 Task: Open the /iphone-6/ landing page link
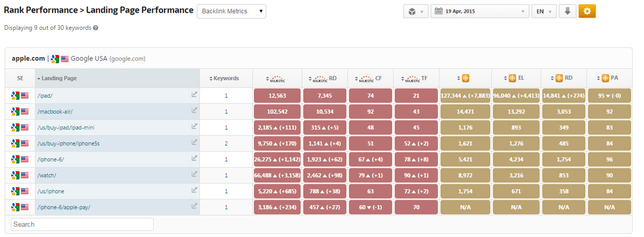pyautogui.click(x=50, y=159)
